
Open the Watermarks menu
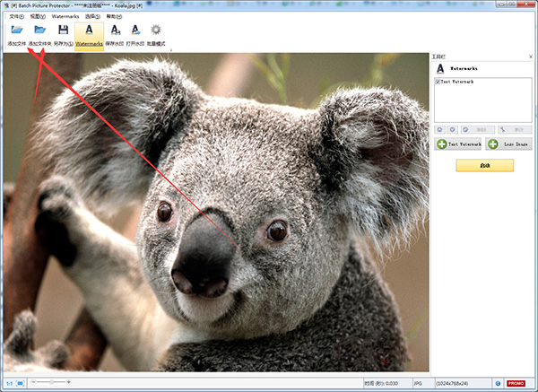[x=65, y=16]
